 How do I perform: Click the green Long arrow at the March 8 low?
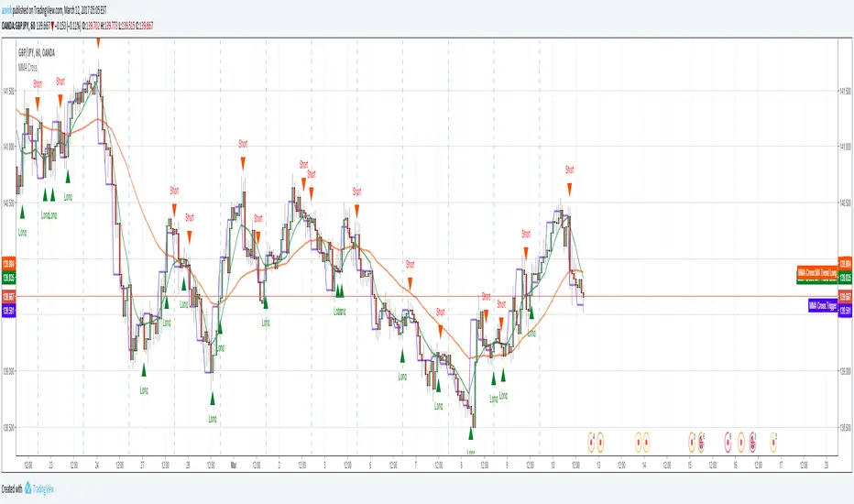click(471, 433)
